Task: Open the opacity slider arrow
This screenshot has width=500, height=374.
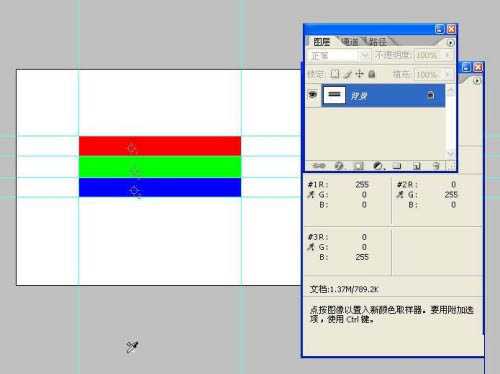Action: [x=448, y=55]
